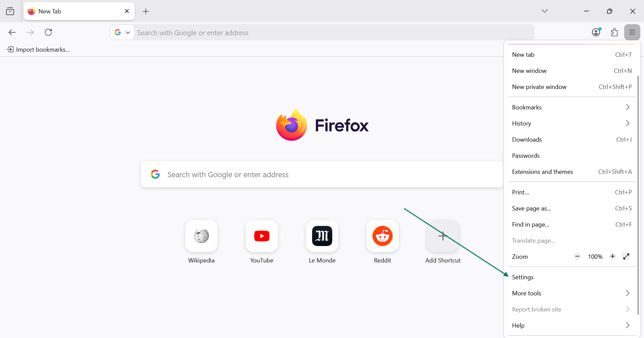644x338 pixels.
Task: Choose New private window menu item
Action: tap(539, 87)
